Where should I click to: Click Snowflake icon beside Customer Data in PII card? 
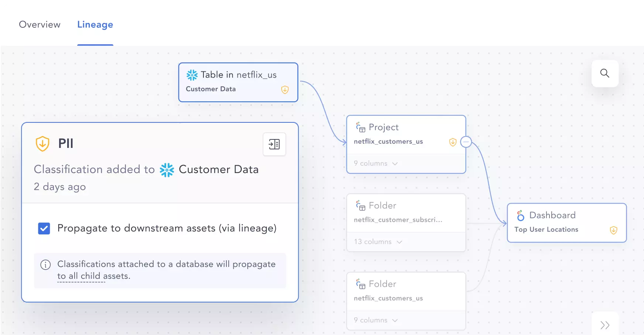[167, 170]
